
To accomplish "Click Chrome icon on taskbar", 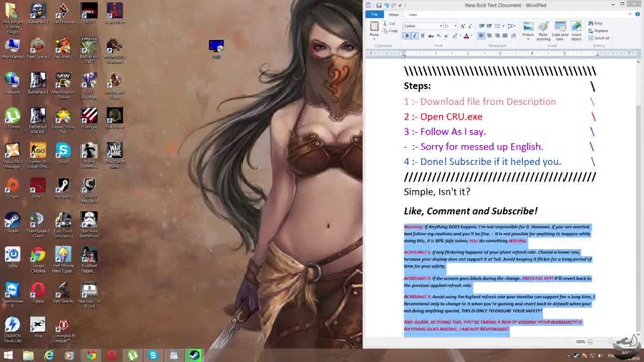I will [91, 355].
